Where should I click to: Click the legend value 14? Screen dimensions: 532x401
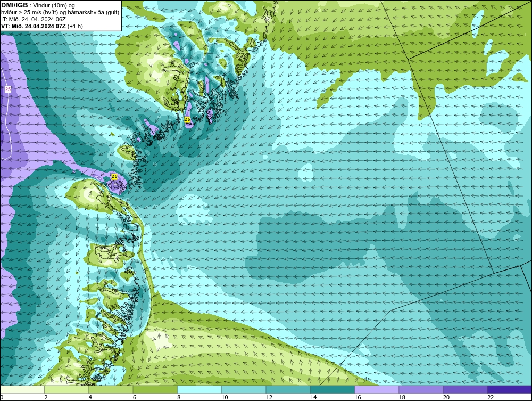point(313,398)
